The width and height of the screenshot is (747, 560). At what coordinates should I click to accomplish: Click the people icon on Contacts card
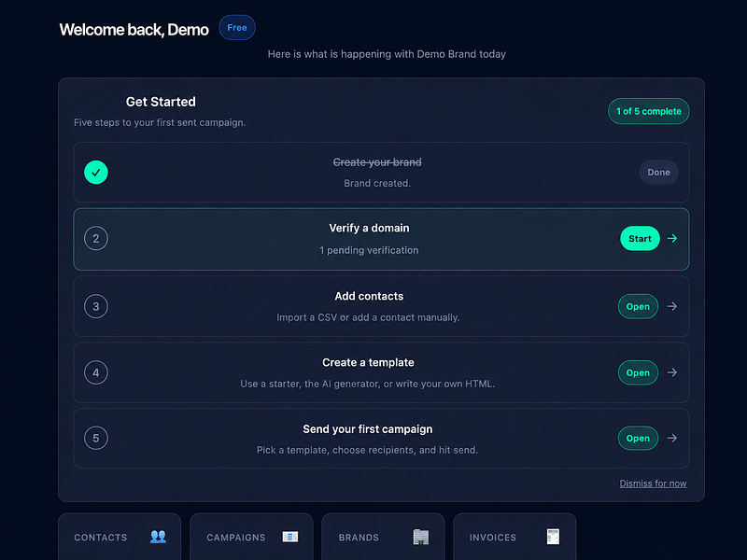[x=158, y=537]
